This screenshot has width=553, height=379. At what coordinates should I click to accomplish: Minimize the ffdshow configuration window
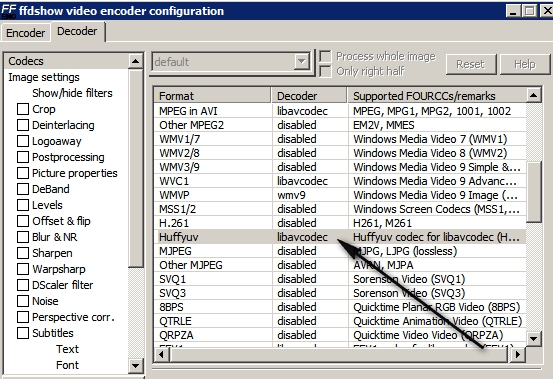coord(513,11)
